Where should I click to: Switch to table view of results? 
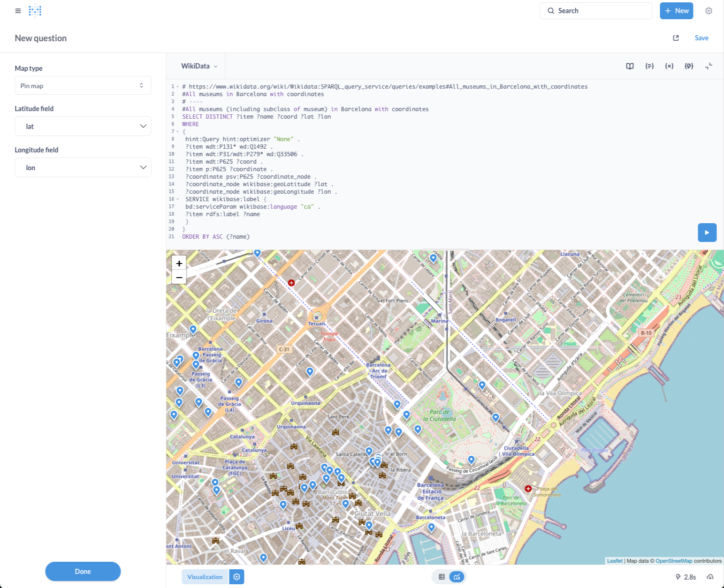442,577
